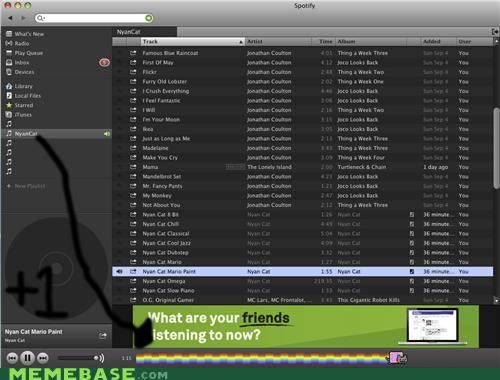Click New Playlist in the sidebar
This screenshot has width=500, height=380.
(30, 186)
